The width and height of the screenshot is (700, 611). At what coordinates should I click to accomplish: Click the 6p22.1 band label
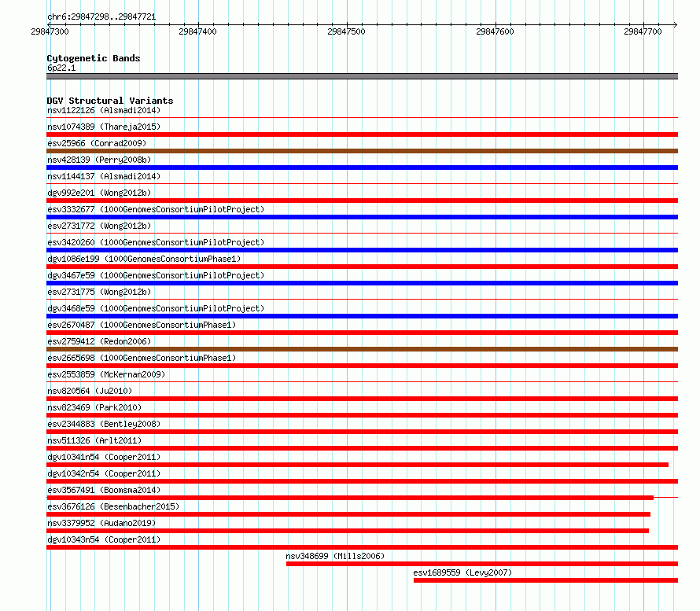[61, 68]
